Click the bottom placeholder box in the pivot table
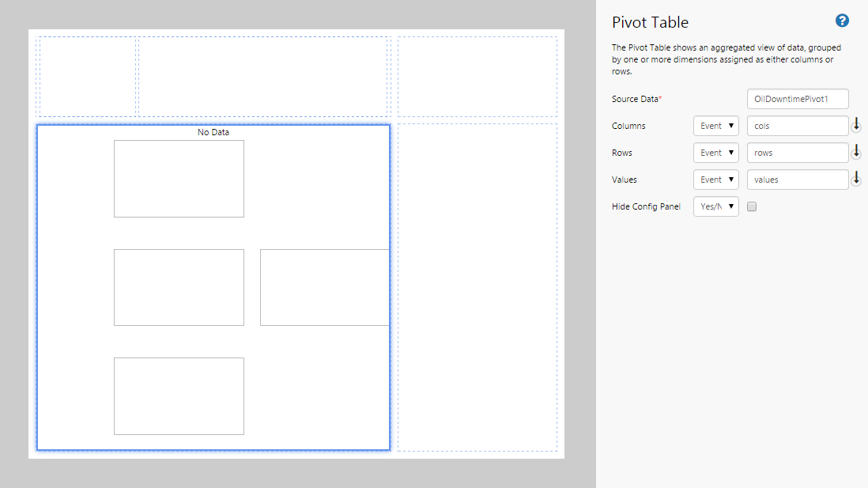The image size is (868, 488). coord(179,395)
